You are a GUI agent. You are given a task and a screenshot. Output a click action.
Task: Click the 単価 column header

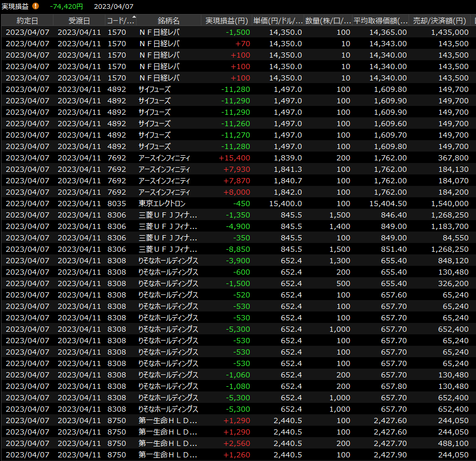(277, 21)
